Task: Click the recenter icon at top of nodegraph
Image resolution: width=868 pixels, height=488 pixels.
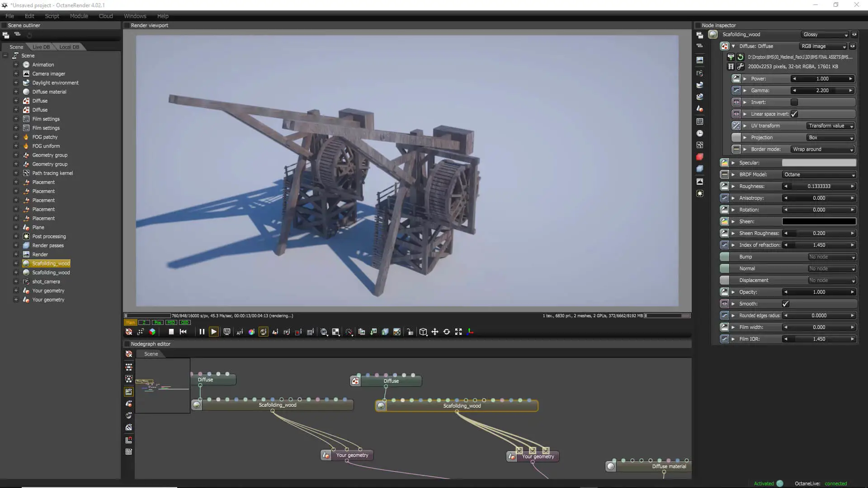Action: coord(129,354)
